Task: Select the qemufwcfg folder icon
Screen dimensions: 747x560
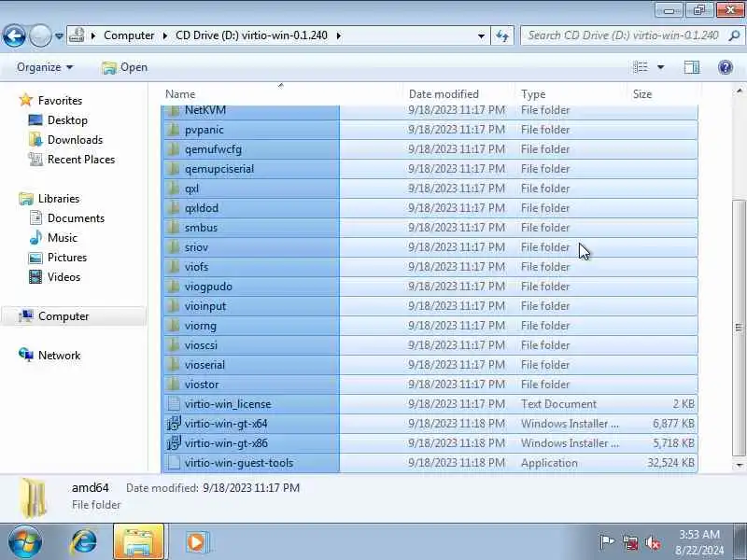Action: coord(174,149)
